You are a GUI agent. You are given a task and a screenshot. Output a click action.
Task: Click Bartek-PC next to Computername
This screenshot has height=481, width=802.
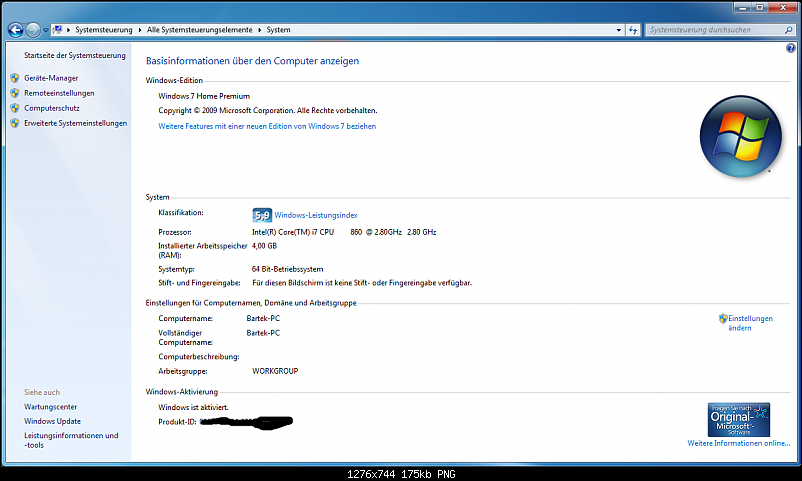pyautogui.click(x=263, y=318)
